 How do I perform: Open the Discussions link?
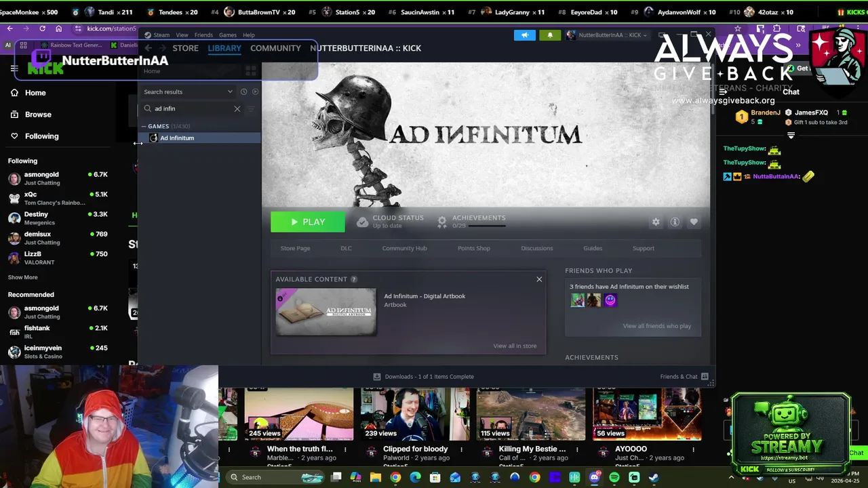(537, 248)
